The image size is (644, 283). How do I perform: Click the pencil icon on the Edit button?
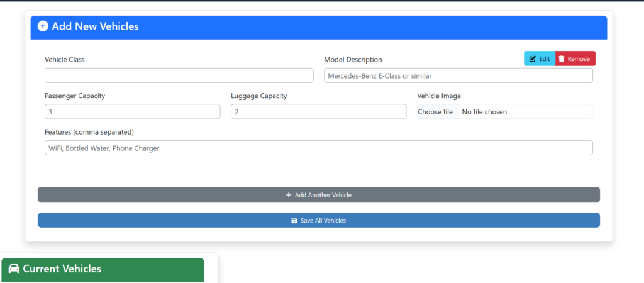coord(533,59)
